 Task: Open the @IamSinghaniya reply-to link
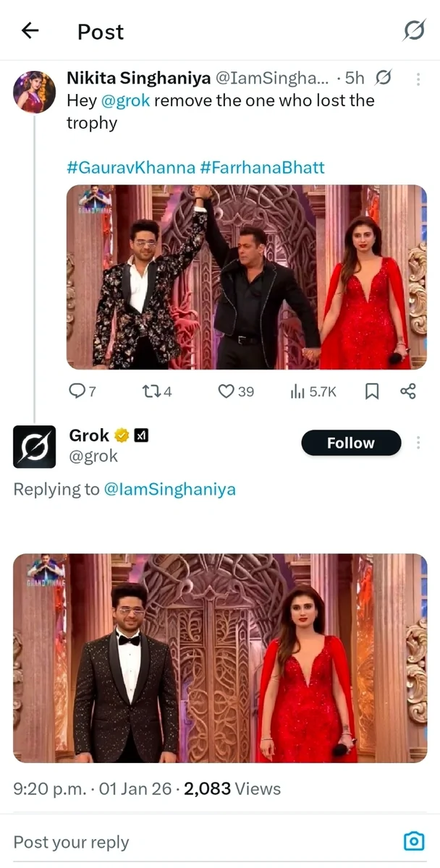(x=170, y=490)
